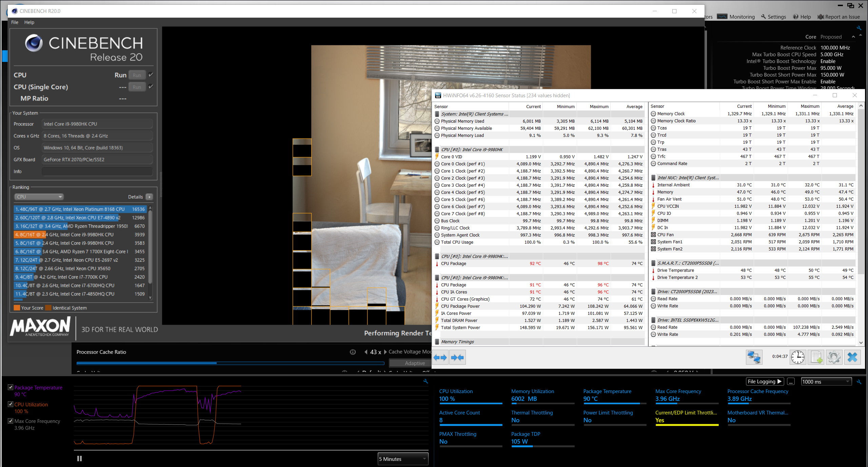The image size is (868, 467).
Task: Click Details label in Ranking panel
Action: tap(135, 197)
